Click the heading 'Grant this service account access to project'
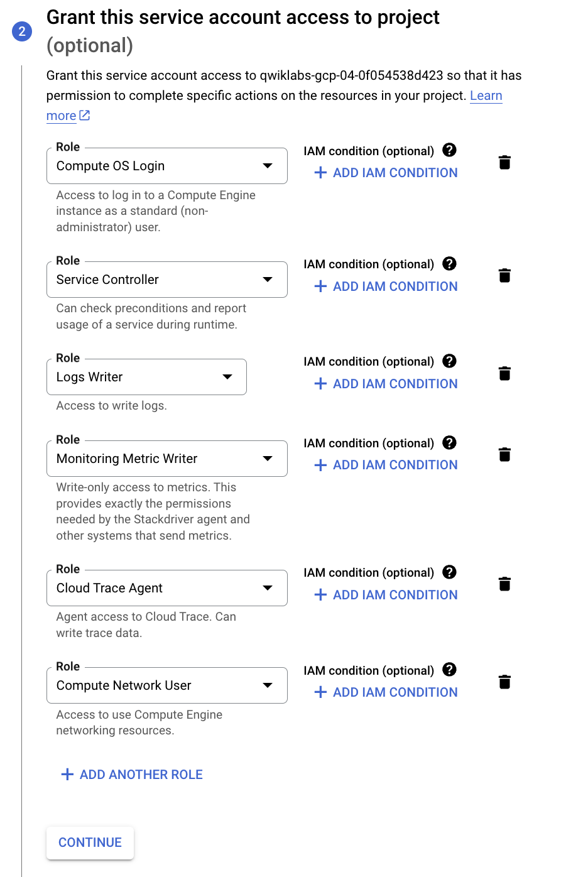Viewport: 588px width, 877px height. click(243, 18)
